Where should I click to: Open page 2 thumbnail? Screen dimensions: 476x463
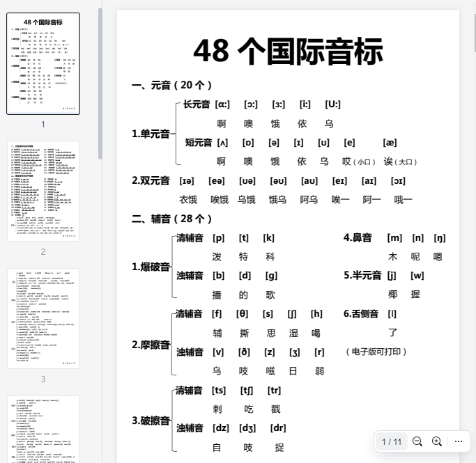click(43, 191)
